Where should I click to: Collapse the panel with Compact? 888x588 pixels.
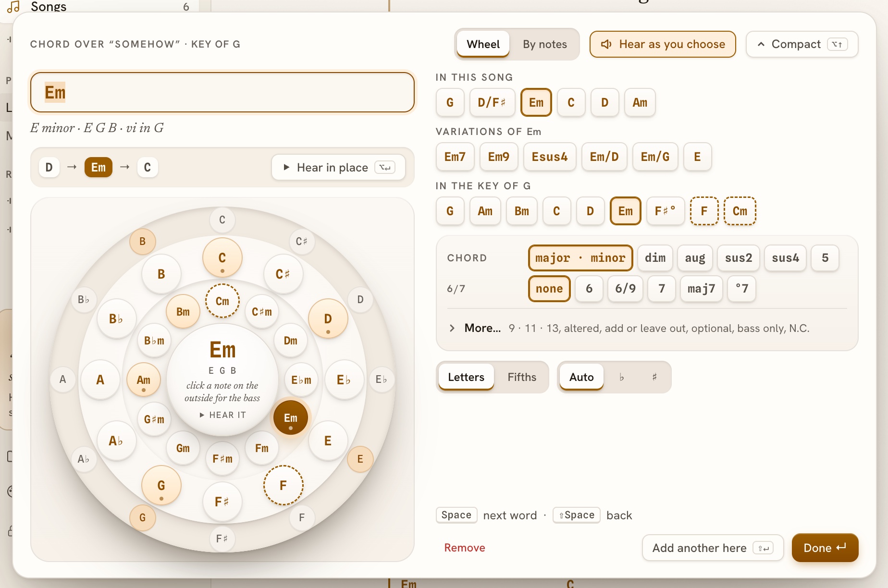point(802,44)
